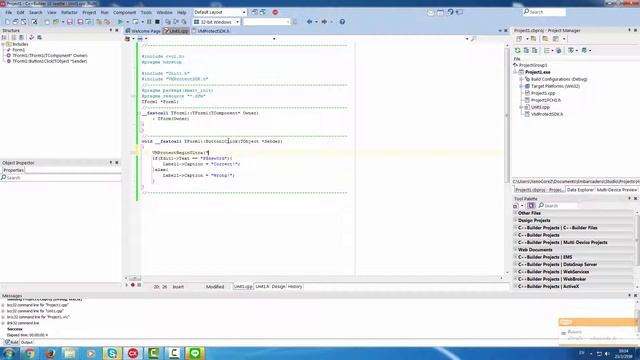
Task: Navigate back with the left arrow
Action: click(x=309, y=22)
